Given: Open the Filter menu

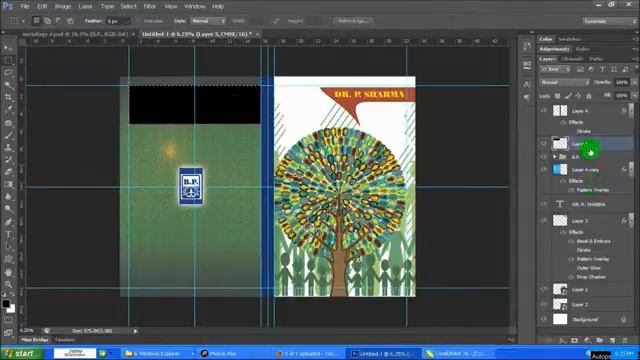Looking at the screenshot, I should (150, 6).
